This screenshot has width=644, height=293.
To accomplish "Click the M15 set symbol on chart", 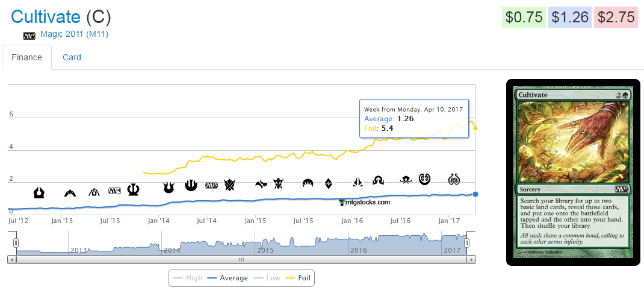I will coord(211,186).
